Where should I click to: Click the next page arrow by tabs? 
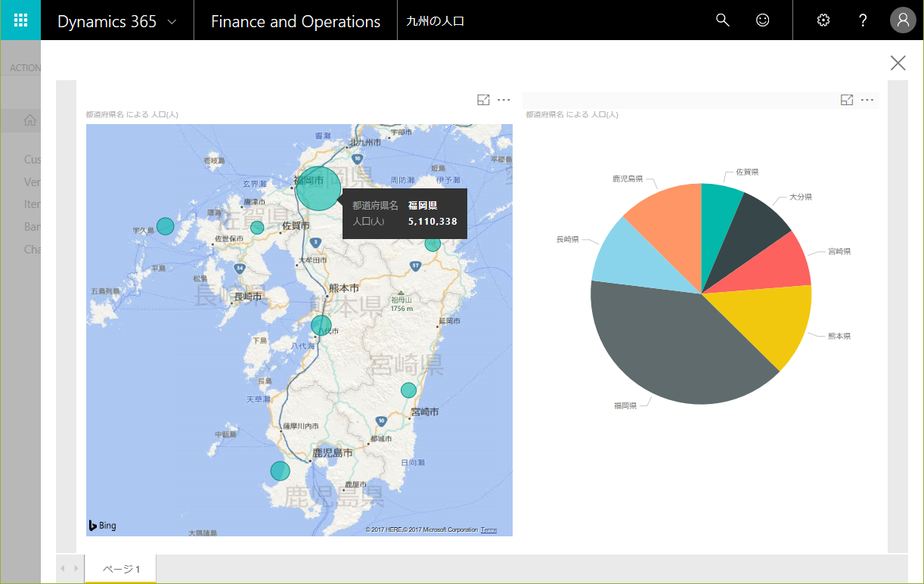(x=76, y=568)
